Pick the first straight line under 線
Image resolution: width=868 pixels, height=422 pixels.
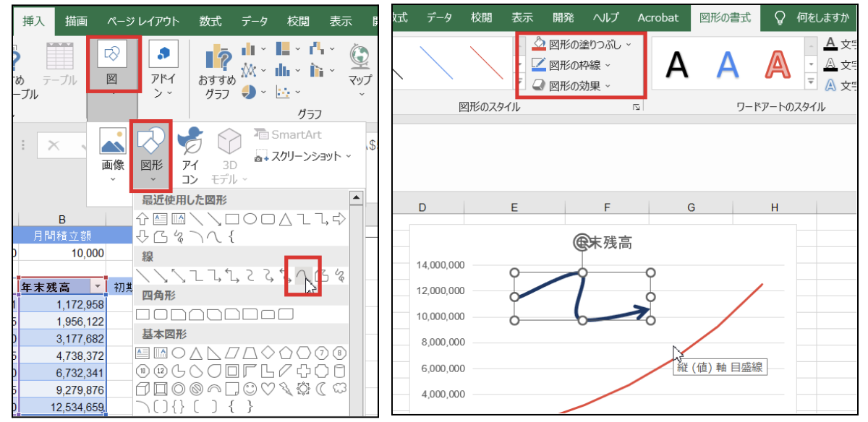coord(144,275)
